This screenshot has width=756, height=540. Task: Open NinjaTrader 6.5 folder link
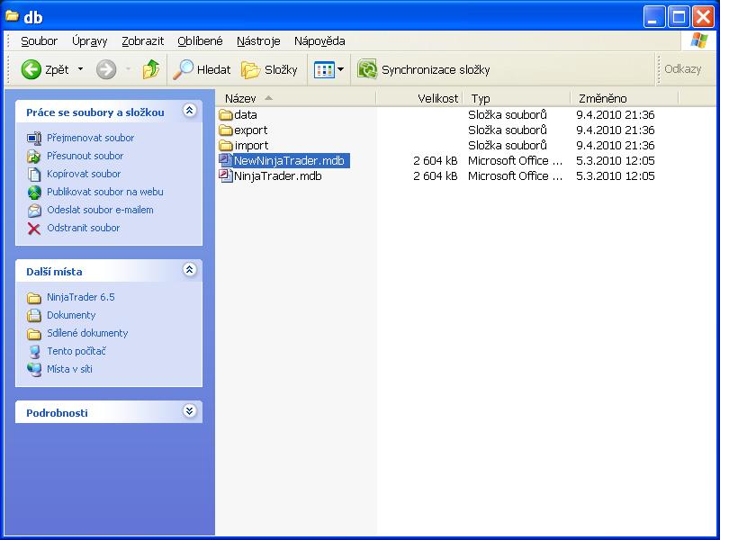pyautogui.click(x=81, y=297)
